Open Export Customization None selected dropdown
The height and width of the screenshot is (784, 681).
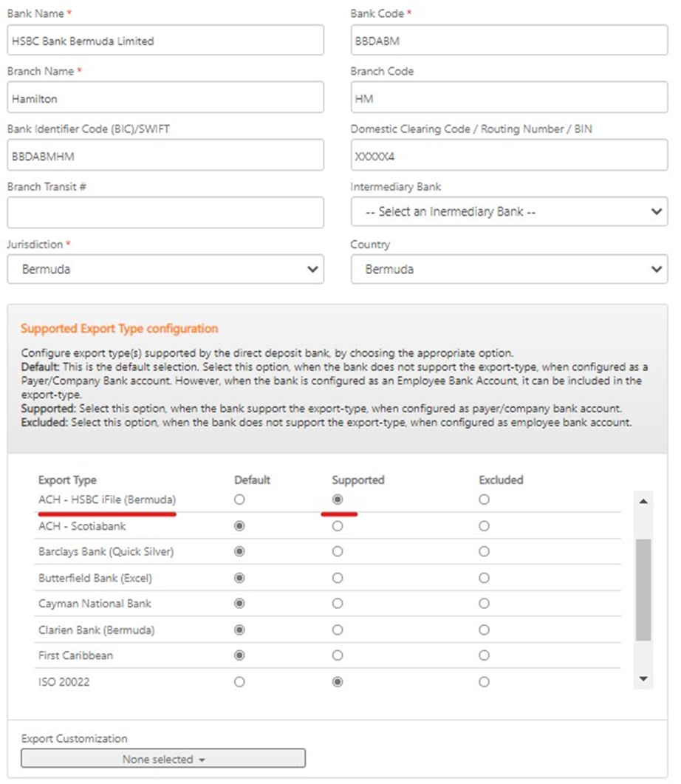pos(163,759)
